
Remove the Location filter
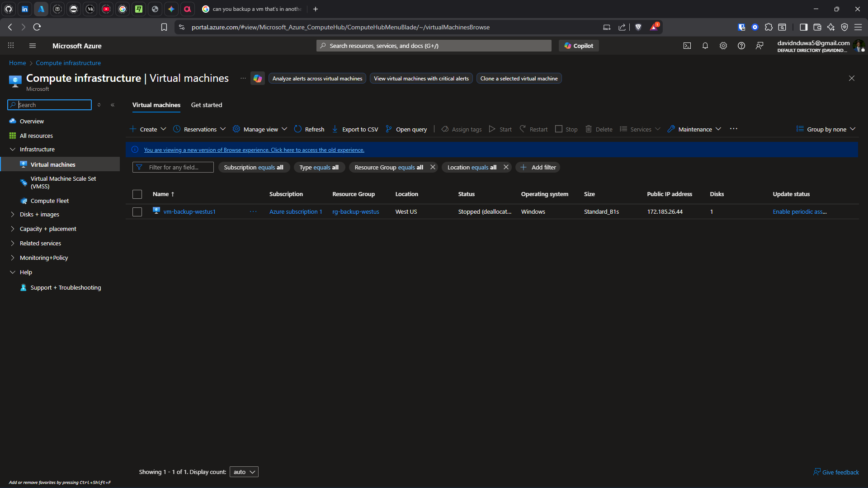[x=506, y=167]
